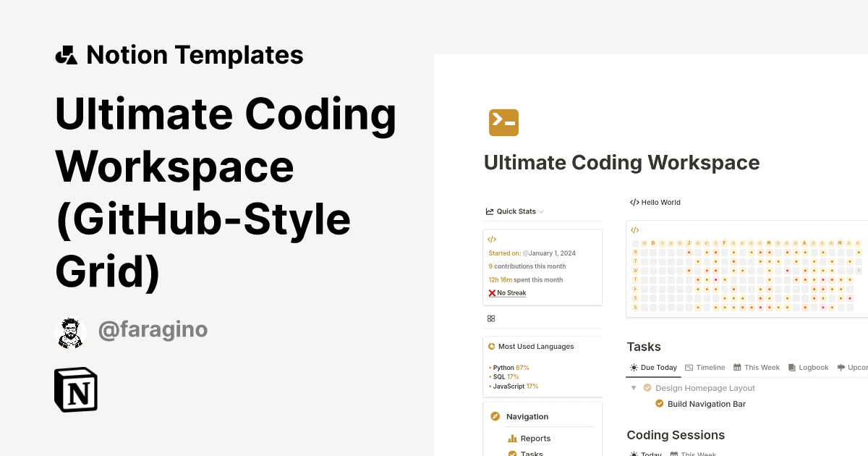Viewport: 868px width, 456px height.
Task: Expand the Quick Stats dropdown chevron
Action: (x=541, y=212)
